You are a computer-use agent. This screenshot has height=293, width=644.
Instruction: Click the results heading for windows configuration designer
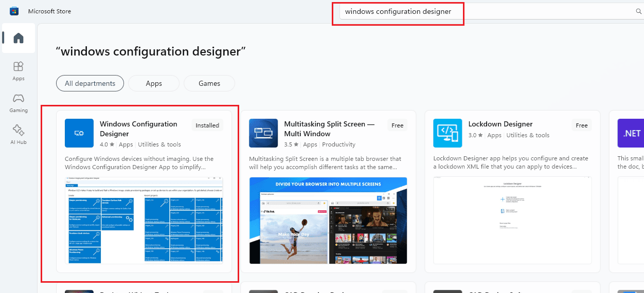151,51
